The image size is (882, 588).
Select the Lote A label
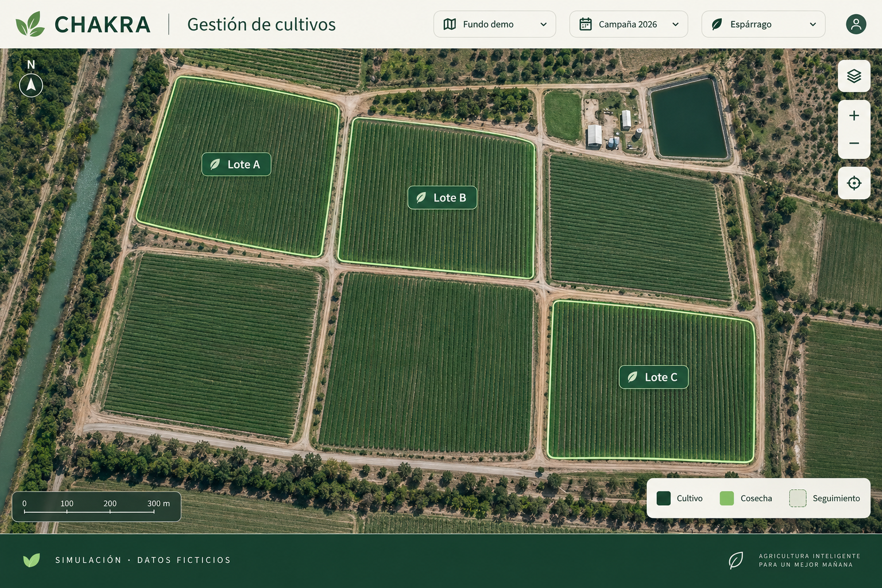click(236, 164)
